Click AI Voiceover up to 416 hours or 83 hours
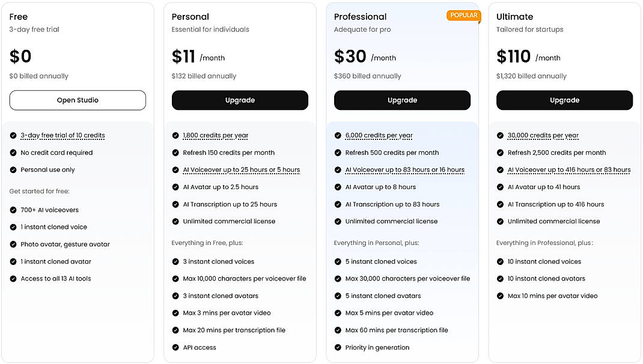Image resolution: width=643 pixels, height=364 pixels. (570, 169)
